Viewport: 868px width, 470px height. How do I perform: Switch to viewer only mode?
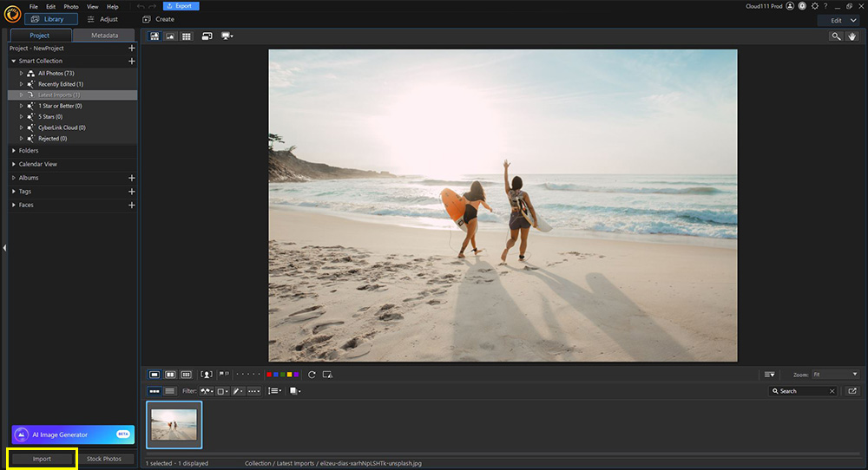pyautogui.click(x=170, y=36)
